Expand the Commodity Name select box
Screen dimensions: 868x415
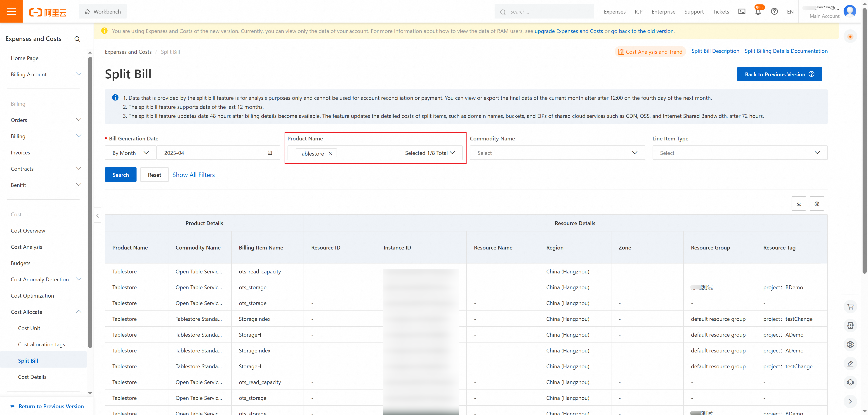[x=557, y=153]
